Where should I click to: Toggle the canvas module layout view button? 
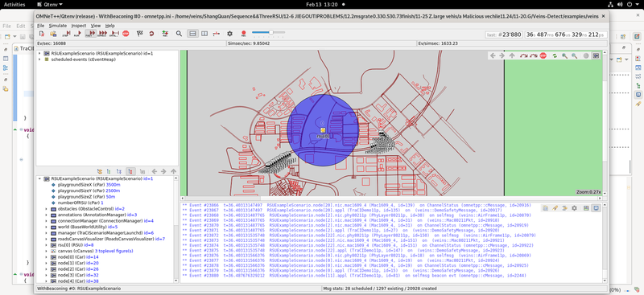pos(596,55)
